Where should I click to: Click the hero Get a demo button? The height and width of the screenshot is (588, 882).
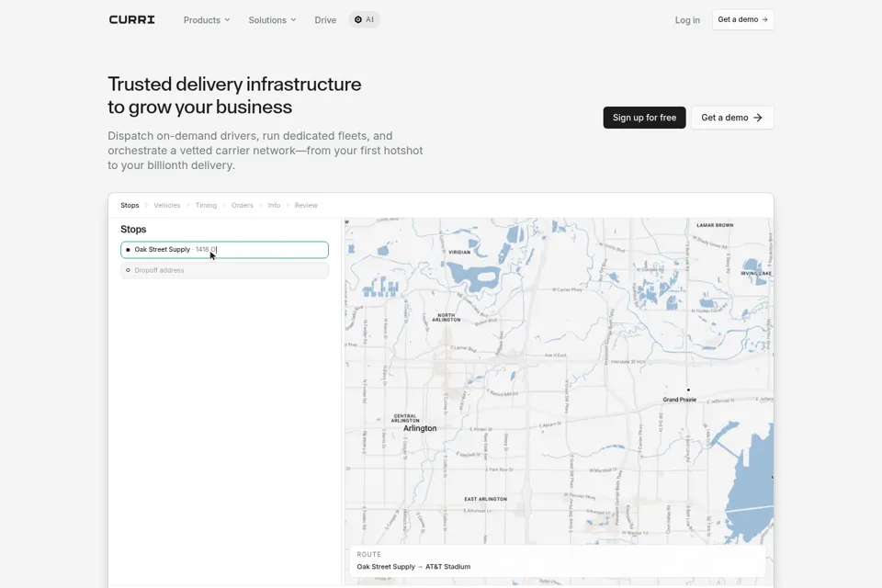[732, 118]
